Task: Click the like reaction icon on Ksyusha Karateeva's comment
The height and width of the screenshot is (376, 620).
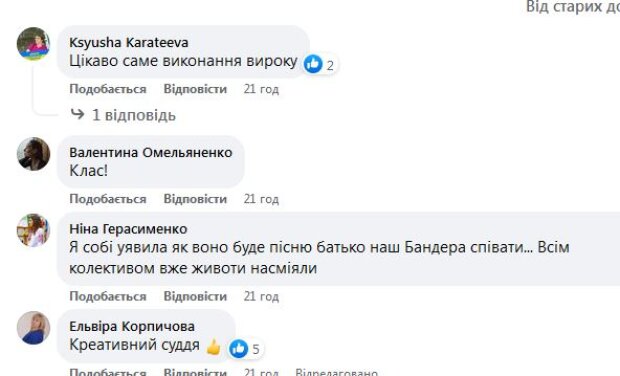Action: (313, 64)
